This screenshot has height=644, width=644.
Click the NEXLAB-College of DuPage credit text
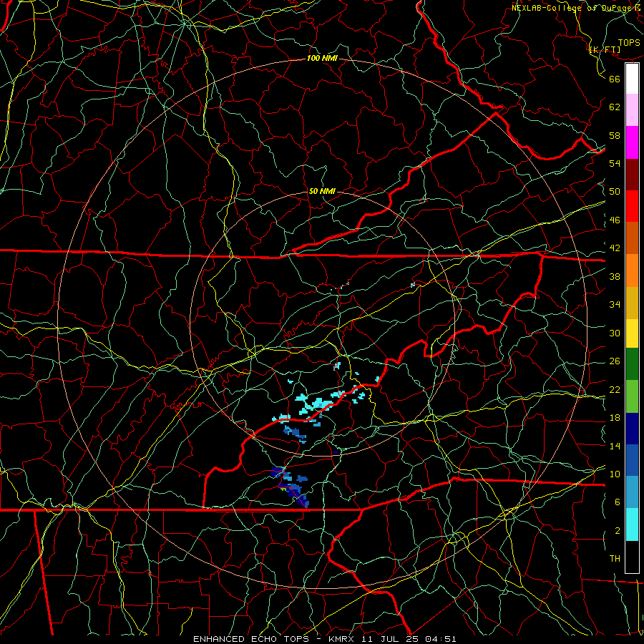[577, 8]
